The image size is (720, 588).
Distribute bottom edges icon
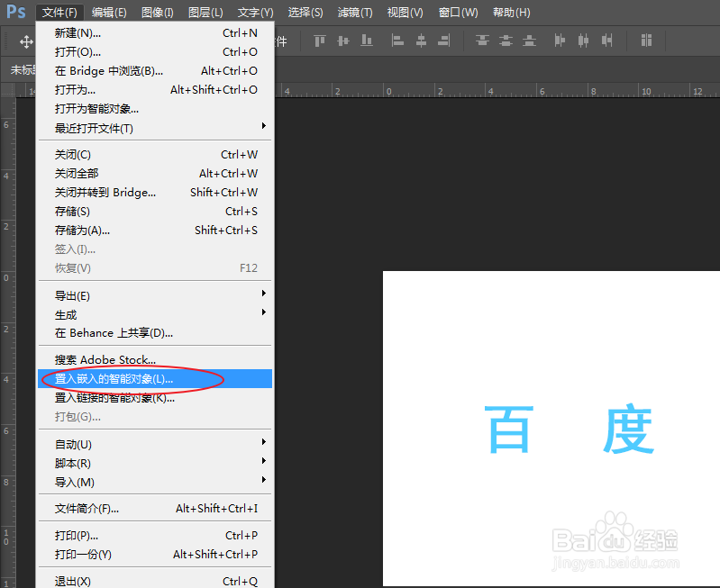pos(530,41)
